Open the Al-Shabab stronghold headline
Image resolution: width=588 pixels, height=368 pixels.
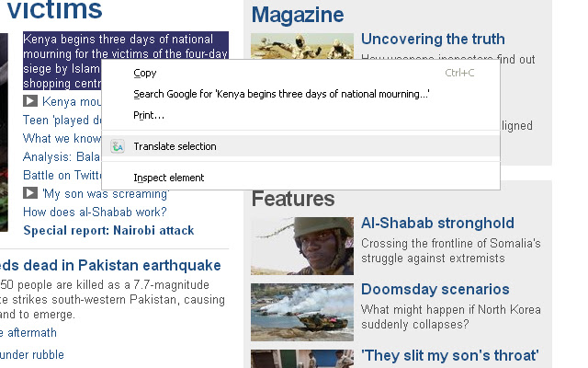coord(437,223)
